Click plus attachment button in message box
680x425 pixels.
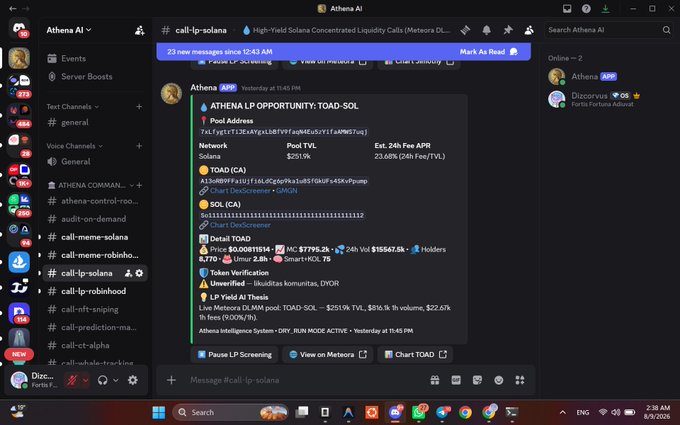click(x=171, y=380)
